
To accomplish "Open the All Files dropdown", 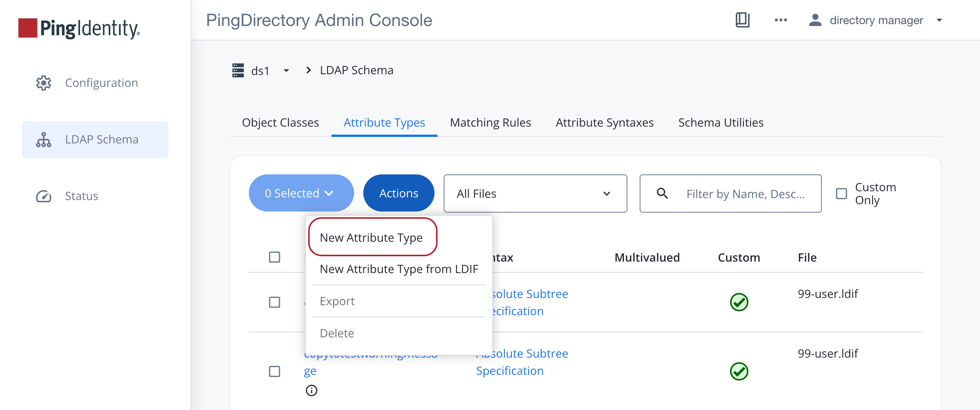I will click(535, 194).
